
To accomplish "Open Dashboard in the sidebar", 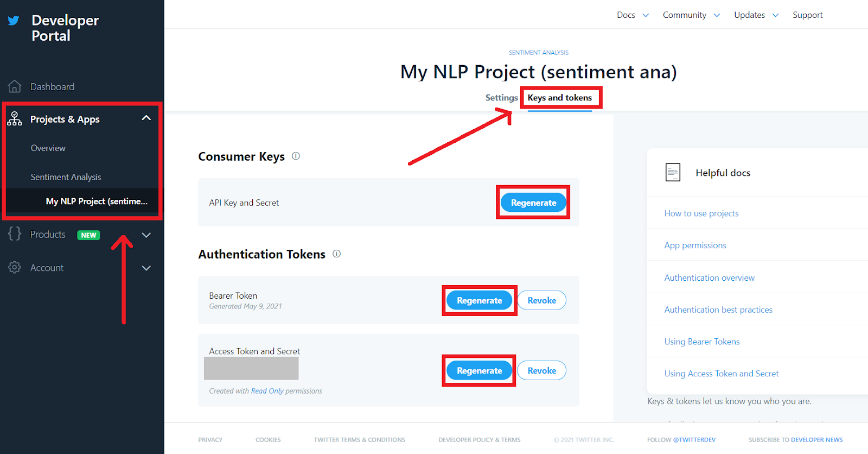I will (x=52, y=87).
